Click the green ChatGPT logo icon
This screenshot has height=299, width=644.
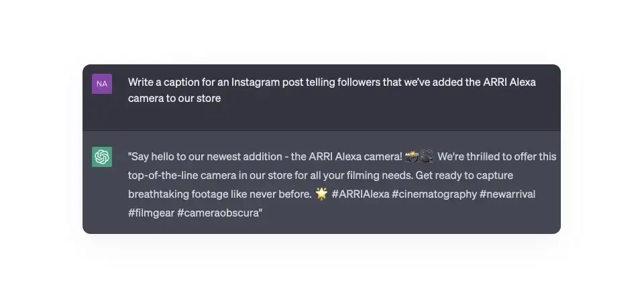tap(102, 157)
